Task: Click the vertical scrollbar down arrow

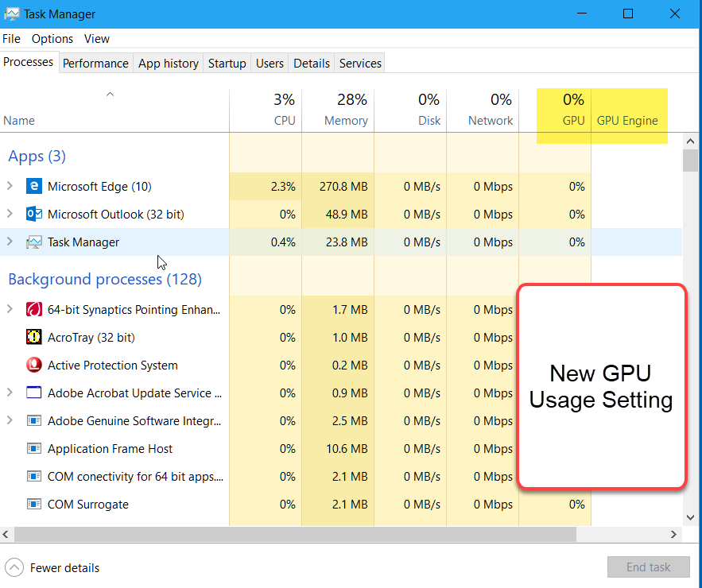Action: (x=690, y=517)
